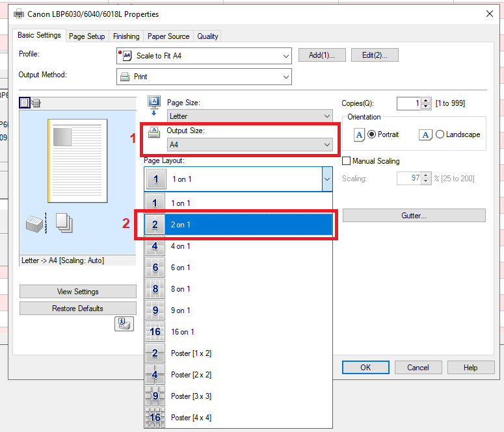Choose the 6 on 1 layout icon

point(155,268)
